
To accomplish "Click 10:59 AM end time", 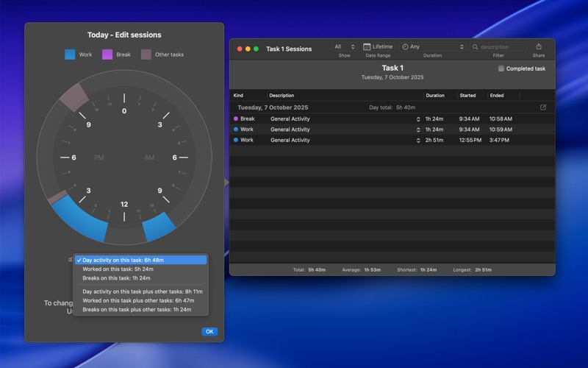I will click(x=501, y=130).
